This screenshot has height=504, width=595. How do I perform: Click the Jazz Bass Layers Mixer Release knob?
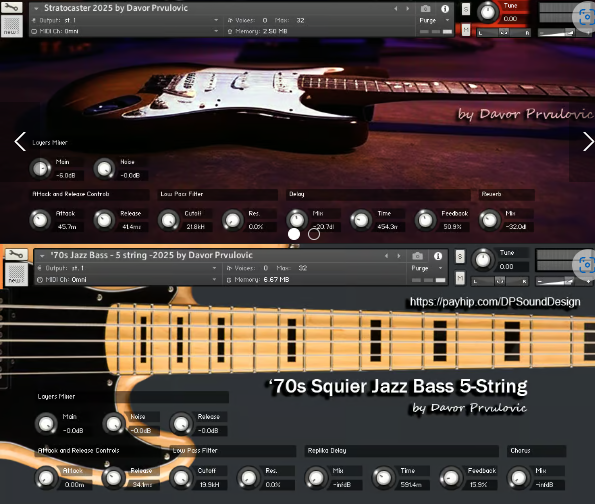point(181,424)
